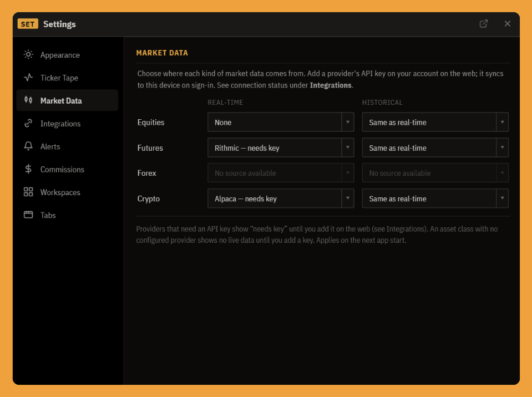
Task: Click the Appearance sun icon
Action: (x=28, y=54)
